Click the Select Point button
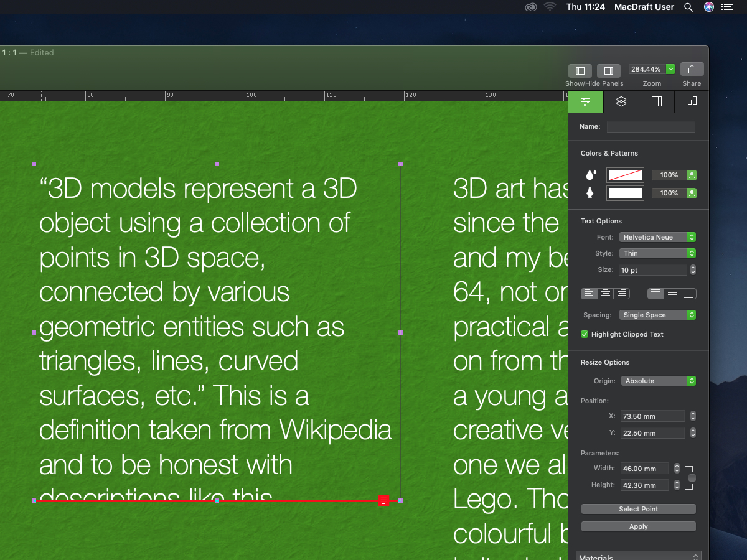This screenshot has height=560, width=747. pos(638,509)
